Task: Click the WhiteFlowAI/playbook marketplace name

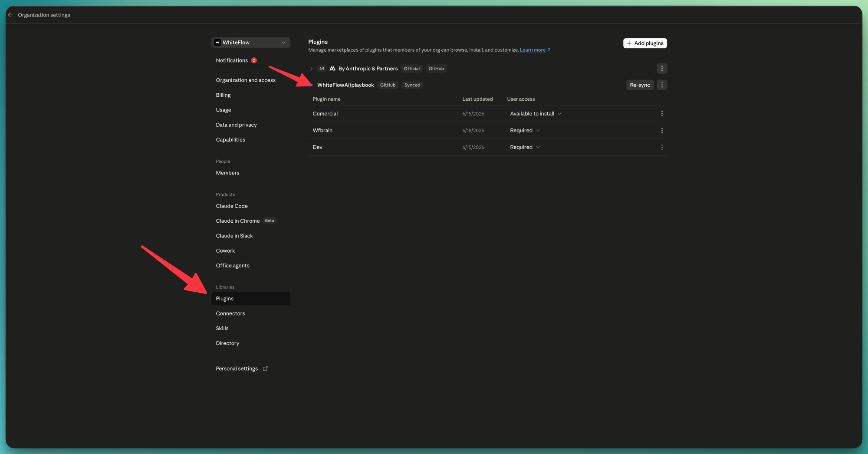Action: (345, 85)
